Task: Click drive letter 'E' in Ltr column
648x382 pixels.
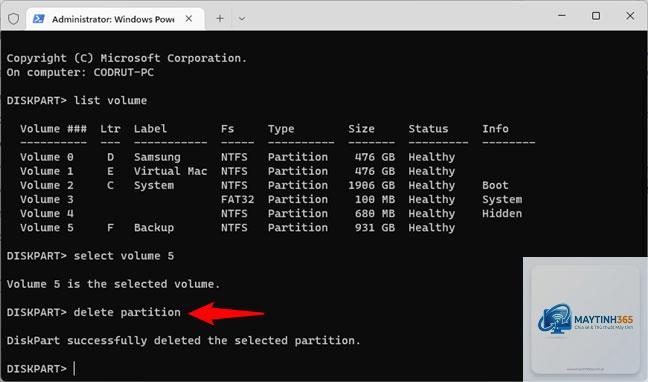Action: click(x=110, y=171)
